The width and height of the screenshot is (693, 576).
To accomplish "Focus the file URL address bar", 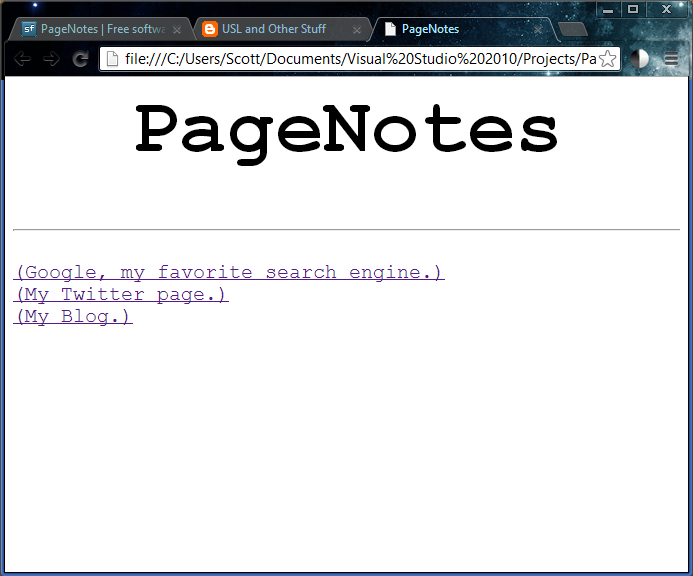I will 359,59.
